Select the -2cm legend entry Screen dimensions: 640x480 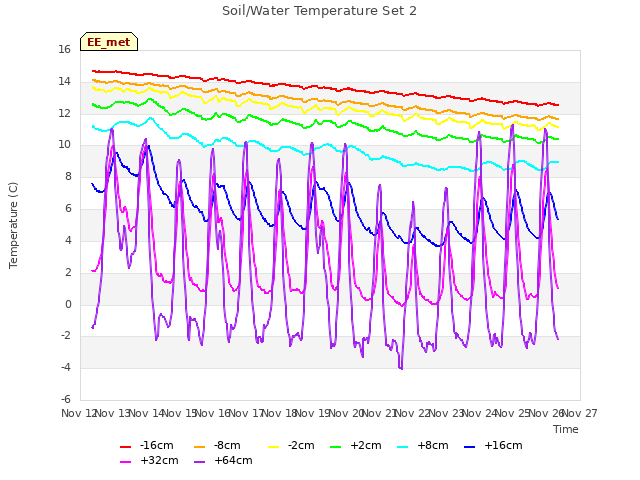pos(291,445)
